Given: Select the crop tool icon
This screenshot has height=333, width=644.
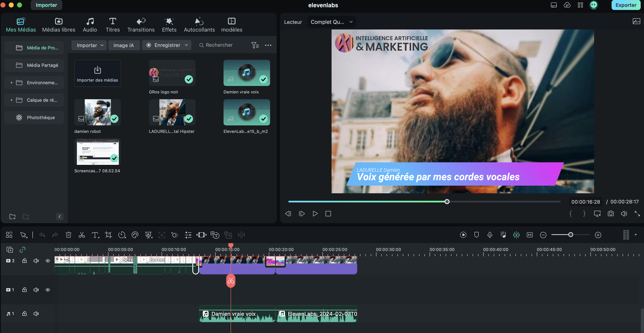Looking at the screenshot, I should (x=108, y=235).
